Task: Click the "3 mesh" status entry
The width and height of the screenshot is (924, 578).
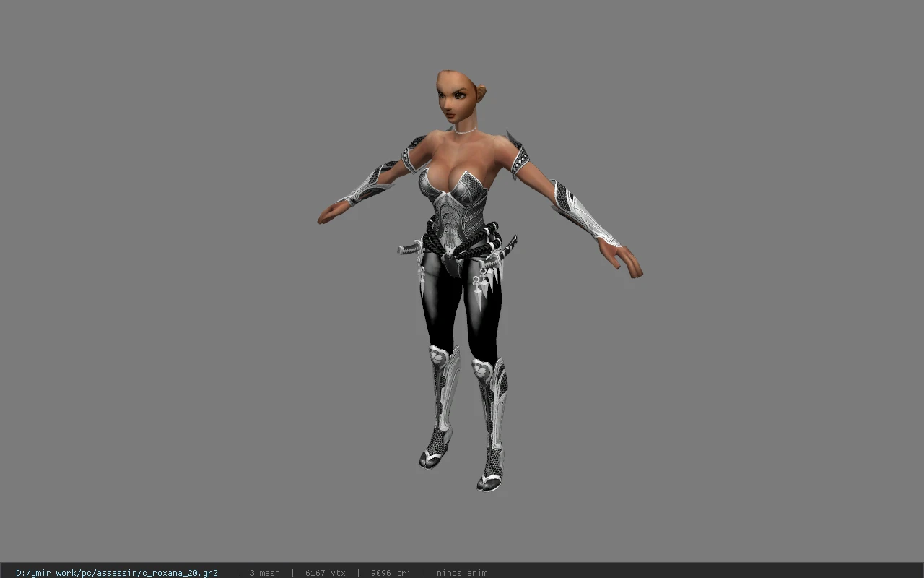Action: (x=265, y=573)
